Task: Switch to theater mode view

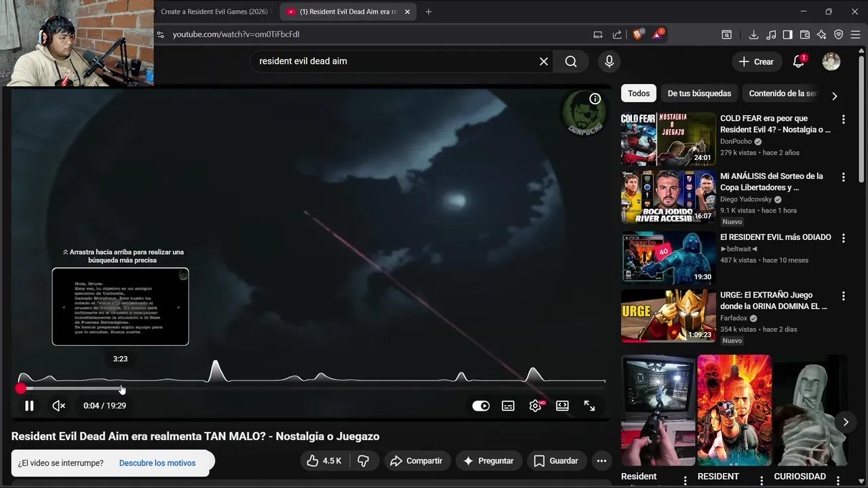Action: coord(562,405)
